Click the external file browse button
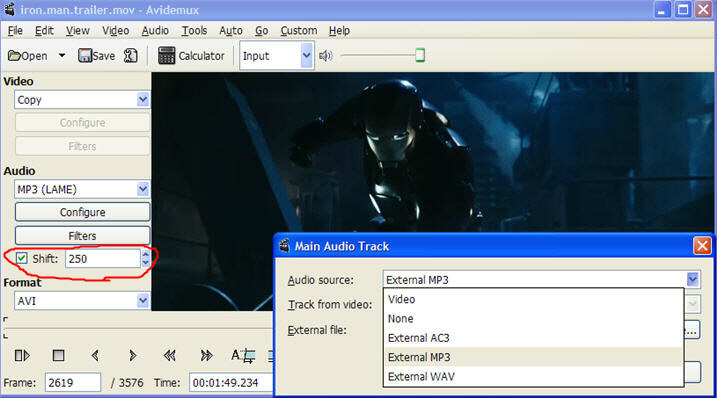This screenshot has width=717, height=398. coord(693,330)
